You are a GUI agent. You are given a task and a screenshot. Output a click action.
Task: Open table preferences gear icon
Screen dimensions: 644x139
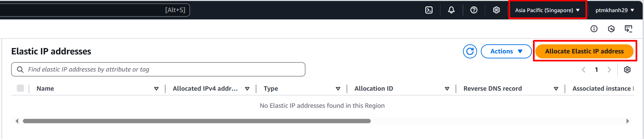point(627,70)
